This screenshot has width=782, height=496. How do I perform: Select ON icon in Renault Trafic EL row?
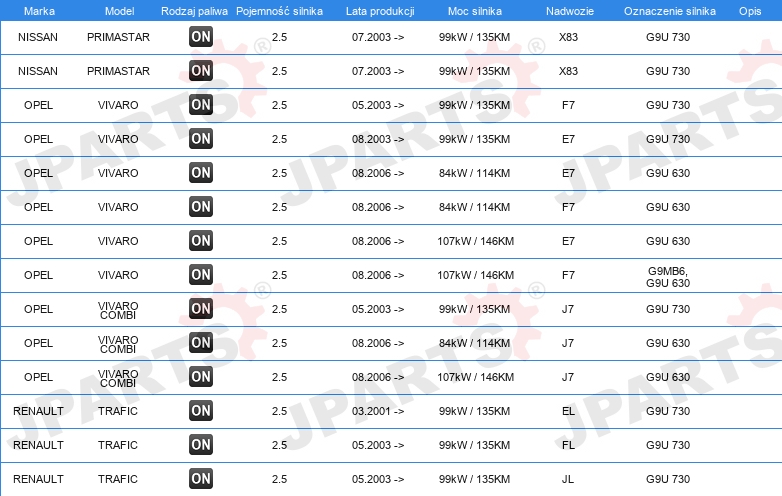tap(201, 411)
